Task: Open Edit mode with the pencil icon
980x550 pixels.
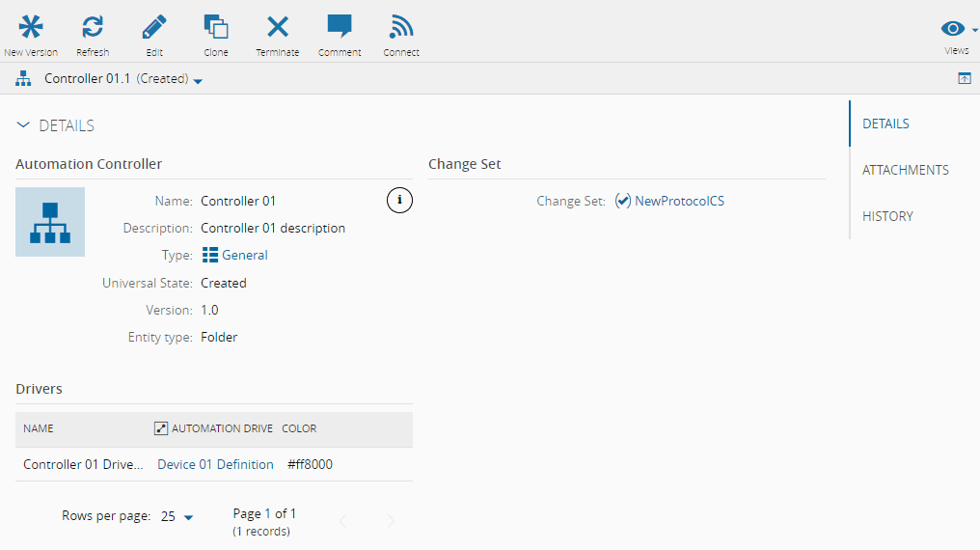Action: click(154, 28)
